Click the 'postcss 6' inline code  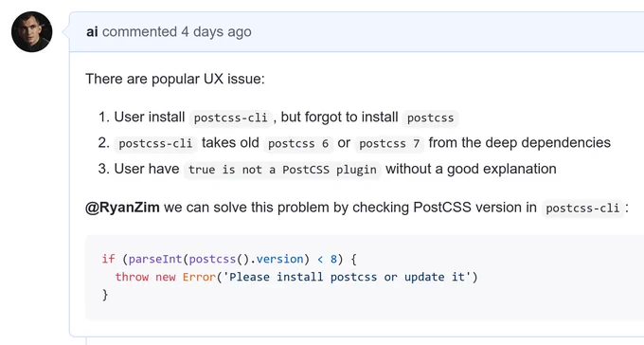[x=298, y=143]
